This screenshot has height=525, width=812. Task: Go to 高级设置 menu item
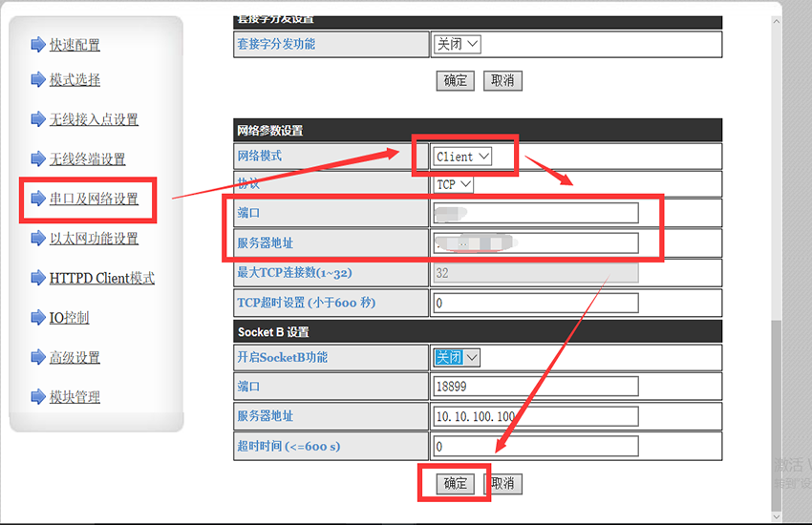pyautogui.click(x=75, y=358)
